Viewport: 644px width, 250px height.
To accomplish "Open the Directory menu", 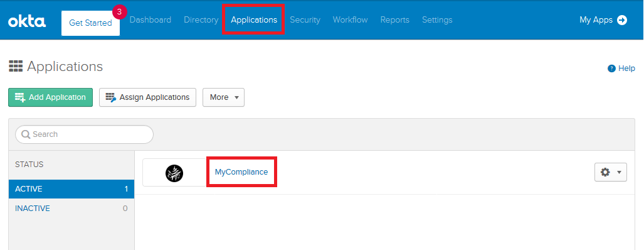I will tap(201, 19).
